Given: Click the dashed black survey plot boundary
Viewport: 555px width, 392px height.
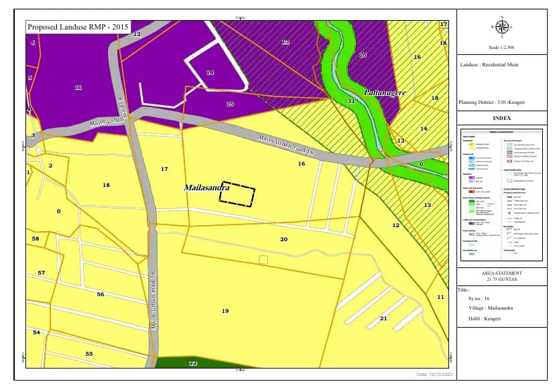Looking at the screenshot, I should (237, 194).
